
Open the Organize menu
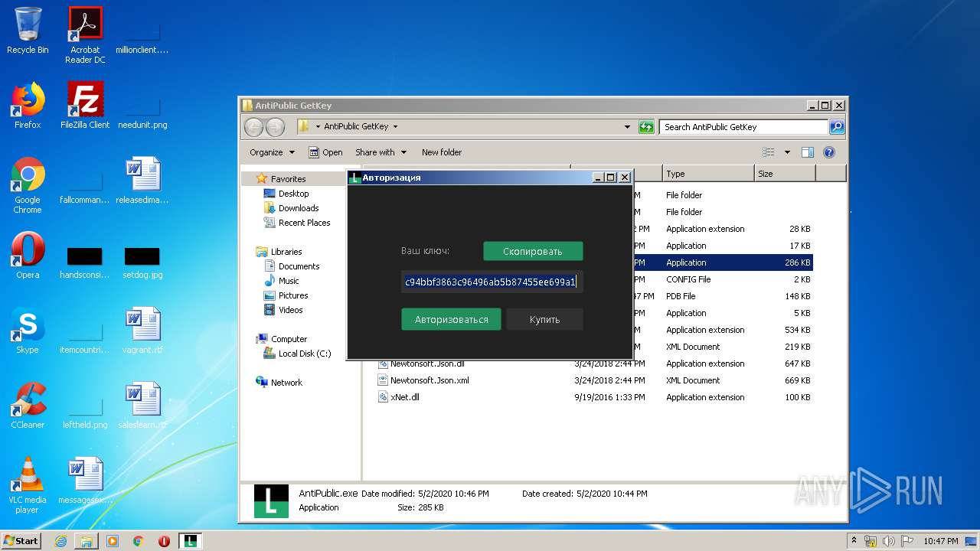pos(272,152)
